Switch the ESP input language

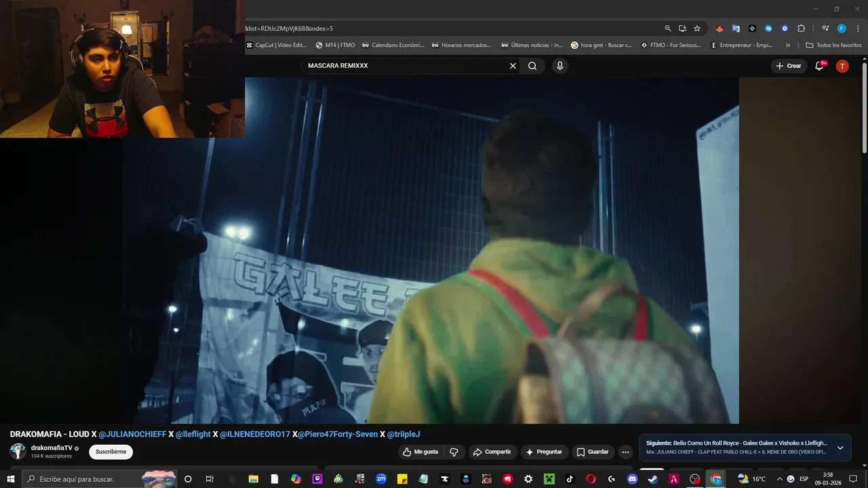tap(804, 479)
